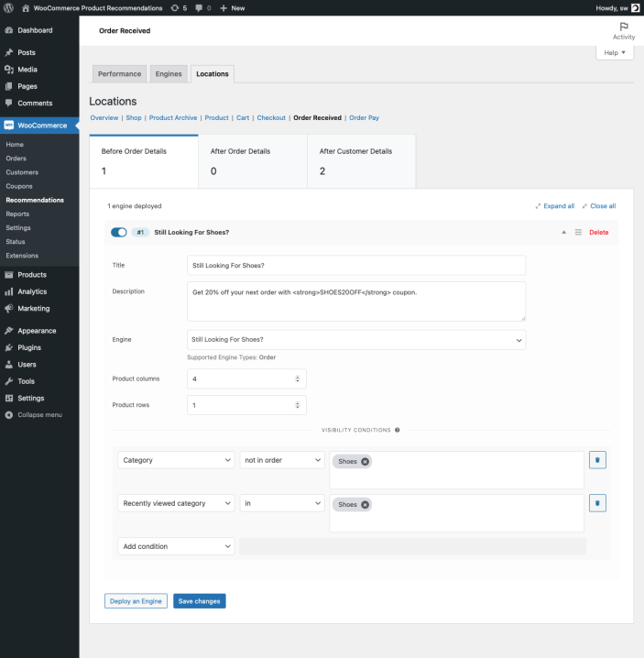The image size is (644, 658).
Task: Click into the Title text field
Action: tap(356, 265)
